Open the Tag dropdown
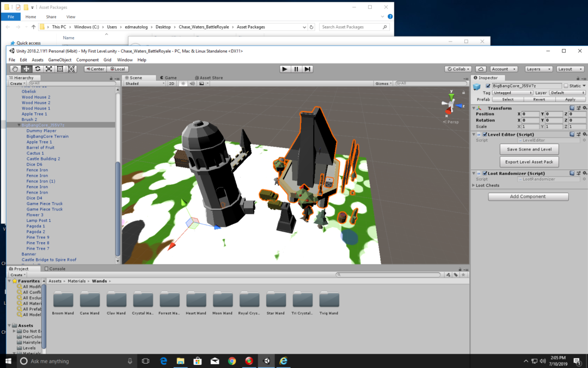This screenshot has width=588, height=368. coord(512,93)
